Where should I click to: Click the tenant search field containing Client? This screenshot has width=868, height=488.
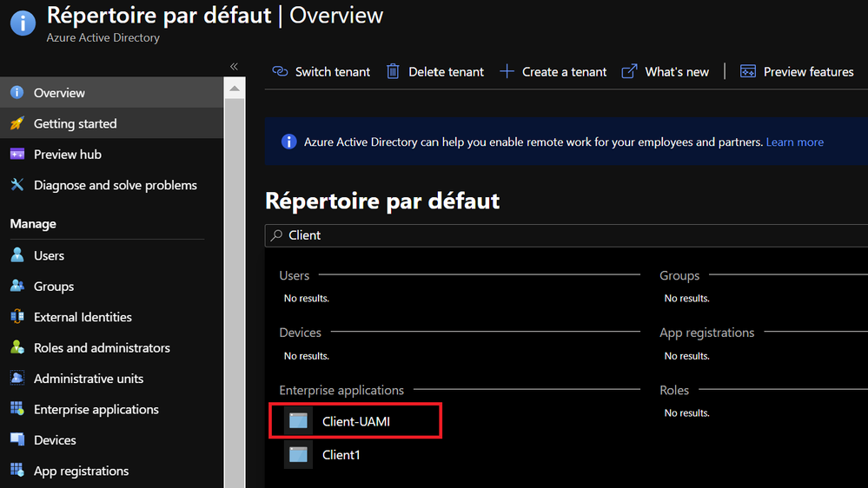tap(567, 235)
